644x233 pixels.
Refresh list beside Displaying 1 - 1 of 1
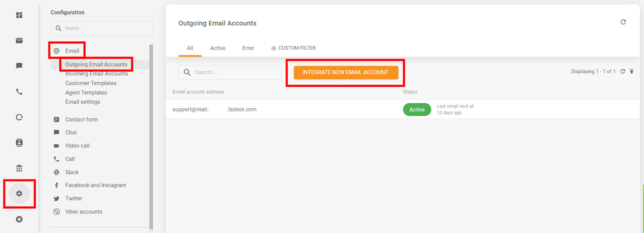coord(623,71)
